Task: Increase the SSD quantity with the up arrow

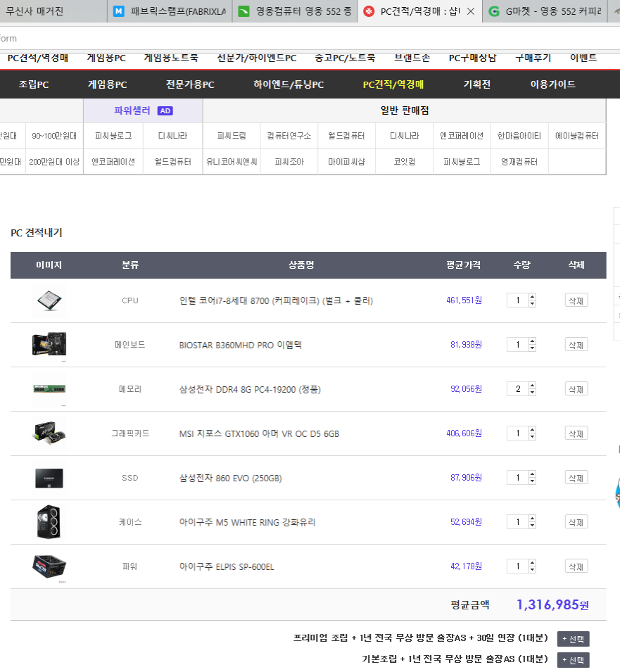Action: point(532,474)
